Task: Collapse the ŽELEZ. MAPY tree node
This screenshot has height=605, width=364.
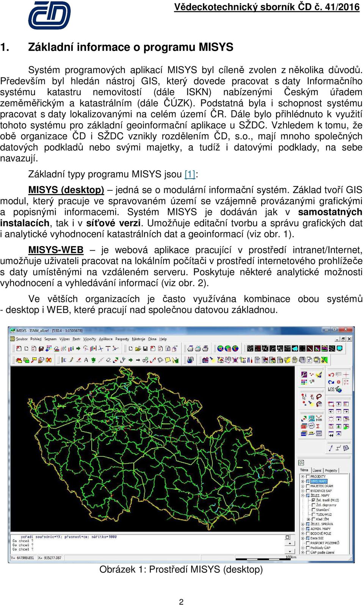Action: [x=303, y=495]
